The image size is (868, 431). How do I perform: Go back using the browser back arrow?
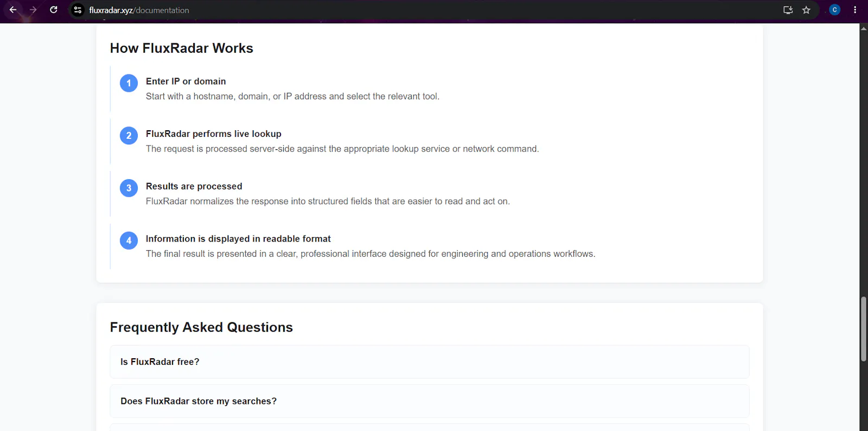(13, 10)
